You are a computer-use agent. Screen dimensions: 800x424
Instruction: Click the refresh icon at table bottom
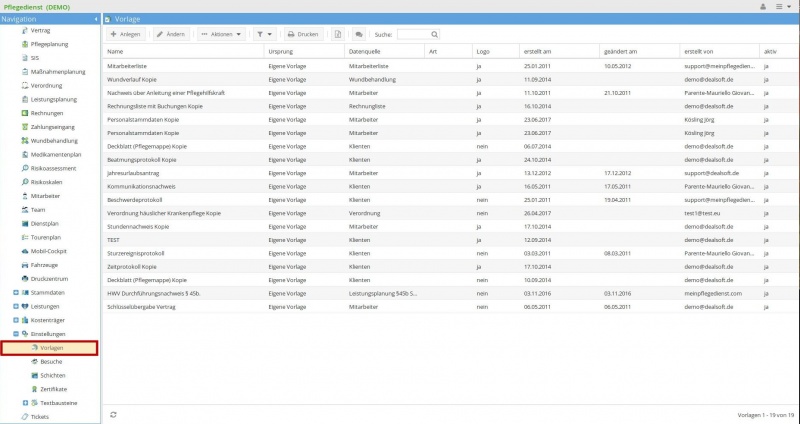[113, 415]
